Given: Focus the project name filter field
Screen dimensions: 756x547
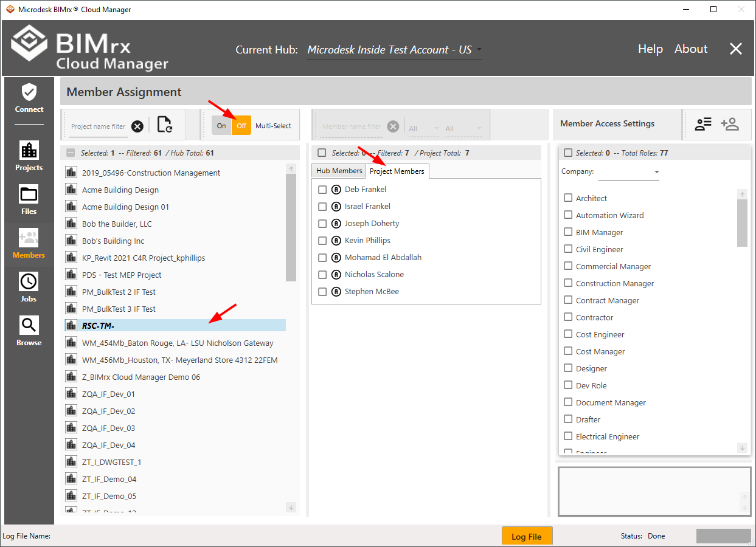Looking at the screenshot, I should [98, 126].
